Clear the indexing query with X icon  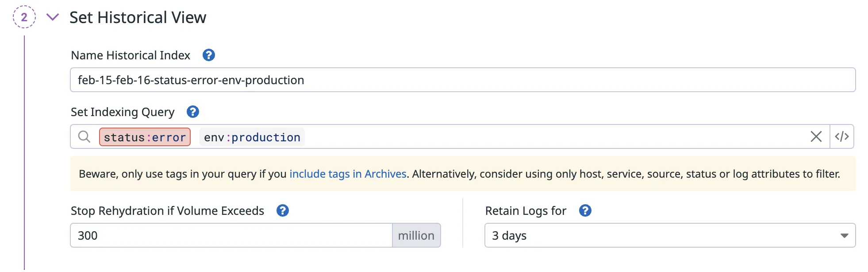coord(816,137)
